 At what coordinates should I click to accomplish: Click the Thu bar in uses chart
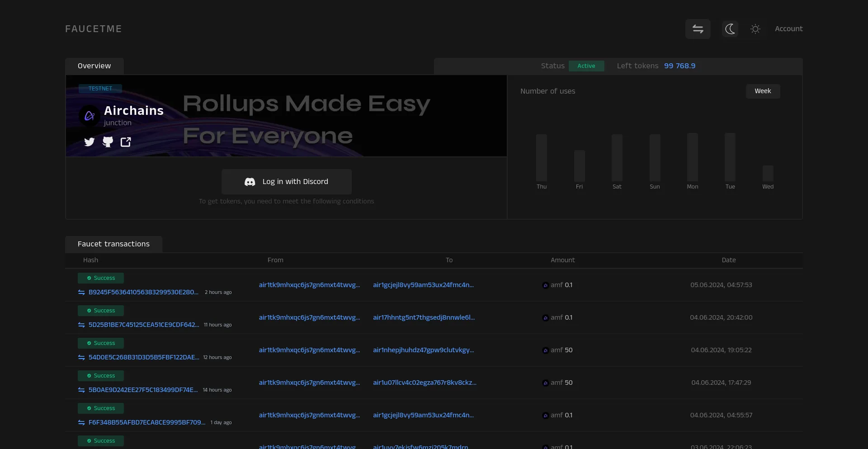pyautogui.click(x=542, y=158)
